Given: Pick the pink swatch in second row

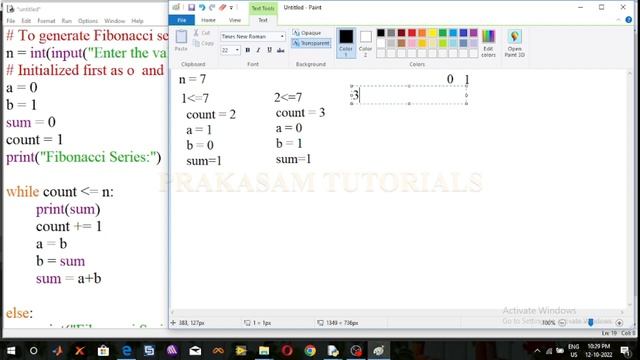Looking at the screenshot, I should 412,43.
